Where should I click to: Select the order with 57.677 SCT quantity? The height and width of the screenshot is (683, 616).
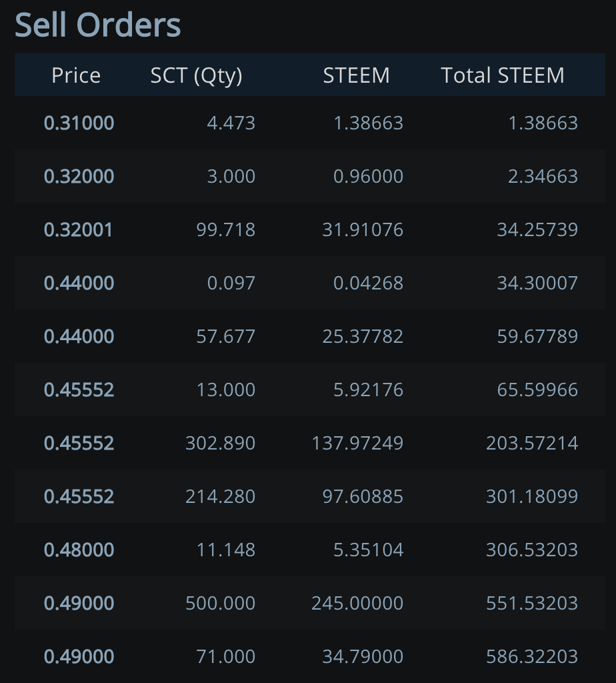point(225,336)
